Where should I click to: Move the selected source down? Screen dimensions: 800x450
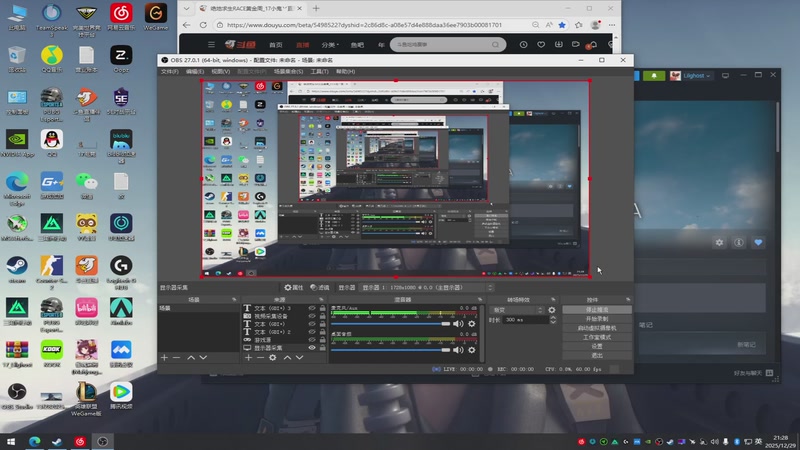tap(299, 358)
